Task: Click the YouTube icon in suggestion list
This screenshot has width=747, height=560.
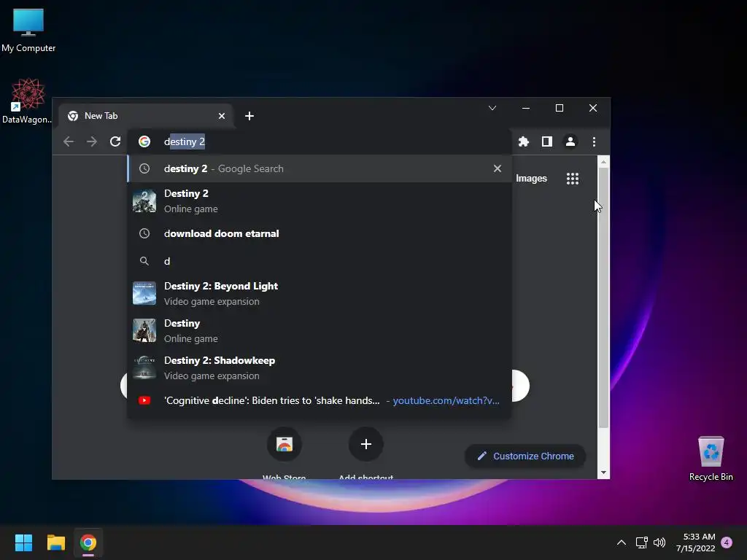Action: [144, 400]
